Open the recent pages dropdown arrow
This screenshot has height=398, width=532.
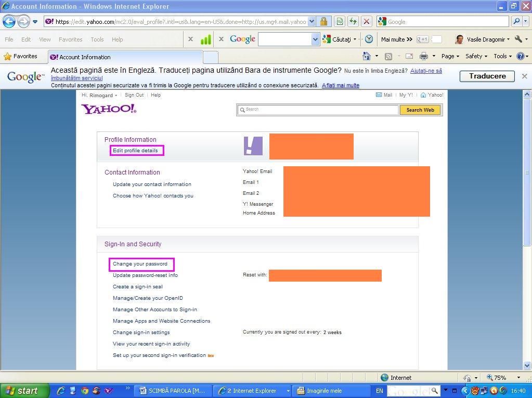35,22
